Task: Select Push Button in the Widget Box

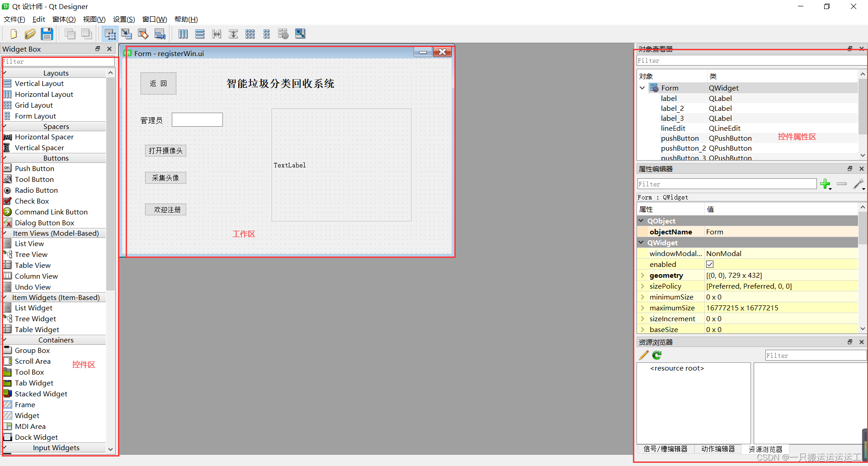Action: (x=34, y=168)
